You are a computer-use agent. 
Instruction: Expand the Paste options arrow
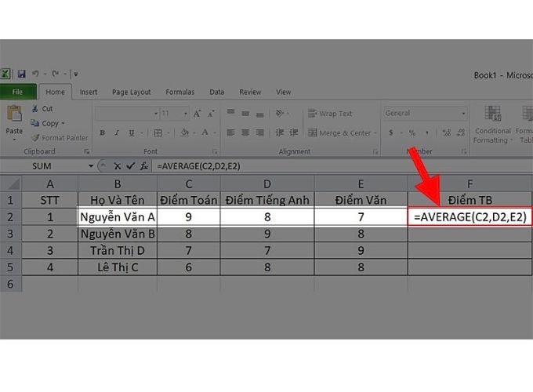click(x=14, y=140)
